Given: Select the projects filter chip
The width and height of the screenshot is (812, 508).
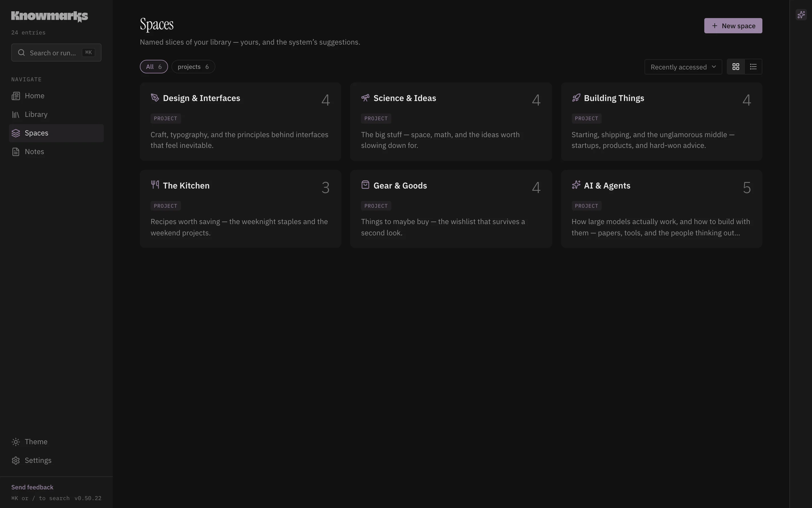Looking at the screenshot, I should click(x=193, y=67).
